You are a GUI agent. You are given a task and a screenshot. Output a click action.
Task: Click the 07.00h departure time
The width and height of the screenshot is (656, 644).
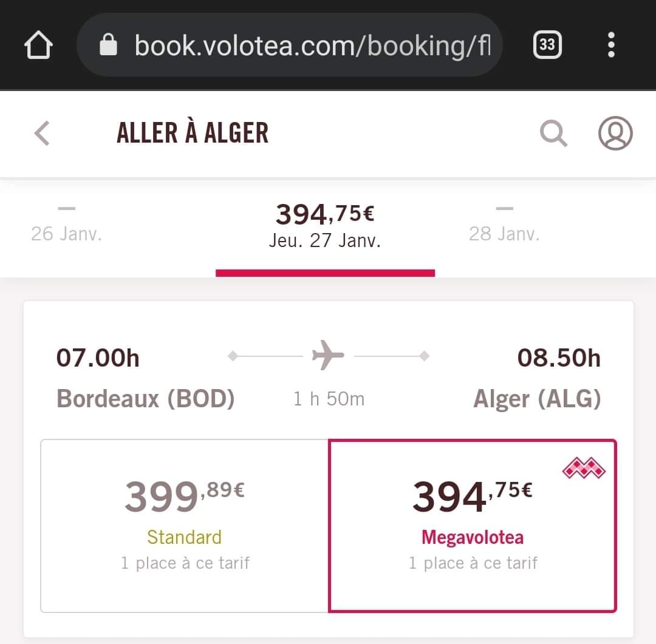(x=98, y=358)
